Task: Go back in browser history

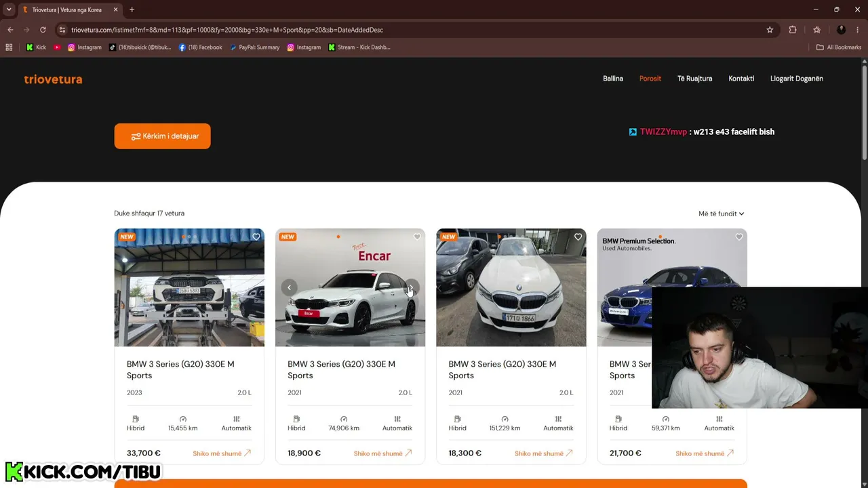Action: coord(10,30)
